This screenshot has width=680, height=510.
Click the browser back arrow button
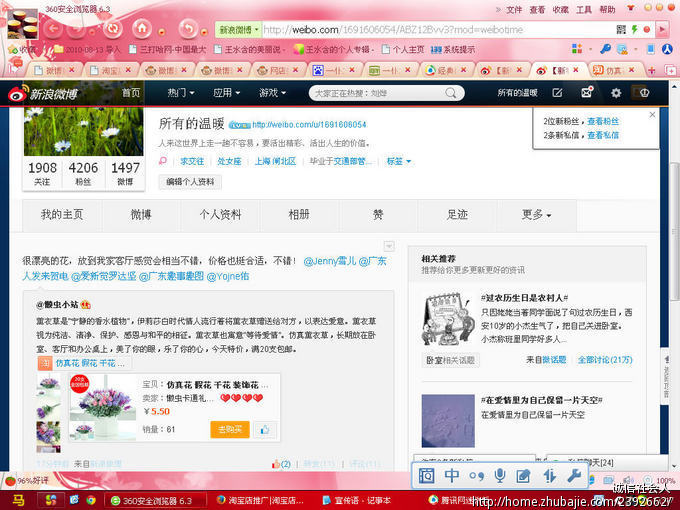point(54,29)
